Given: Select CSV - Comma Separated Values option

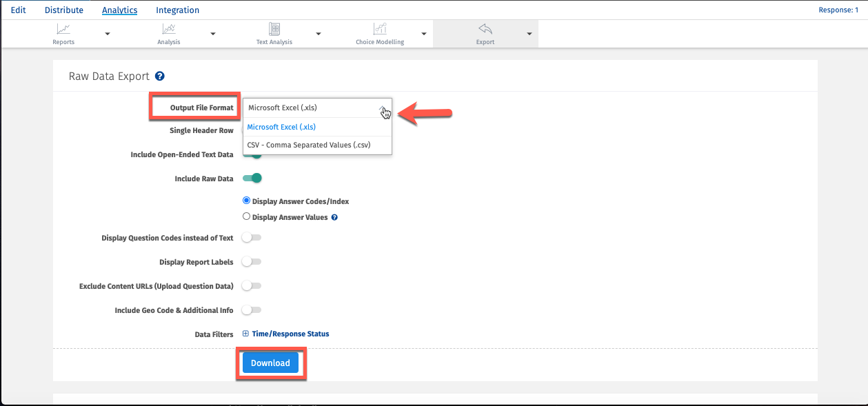Looking at the screenshot, I should (317, 145).
